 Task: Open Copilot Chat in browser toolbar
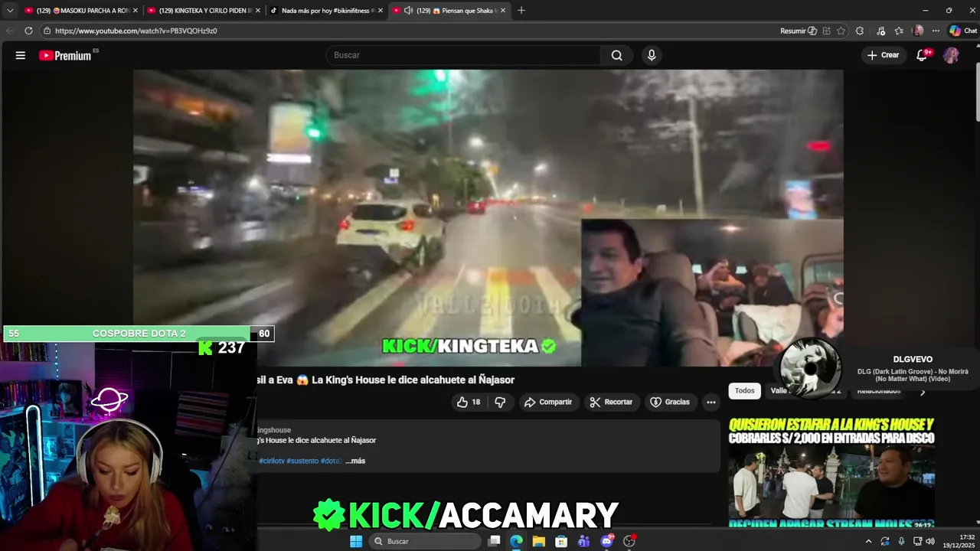click(x=963, y=31)
